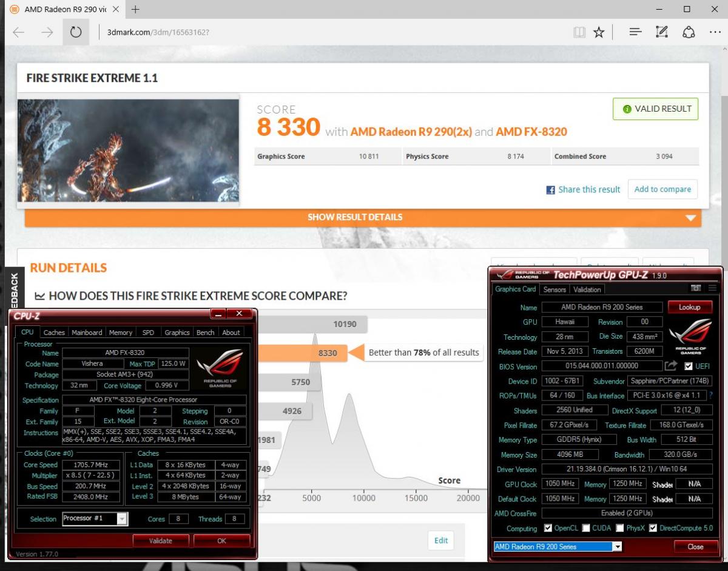Open the share/notifications bell icon
Image resolution: width=728 pixels, height=571 pixels.
[689, 32]
